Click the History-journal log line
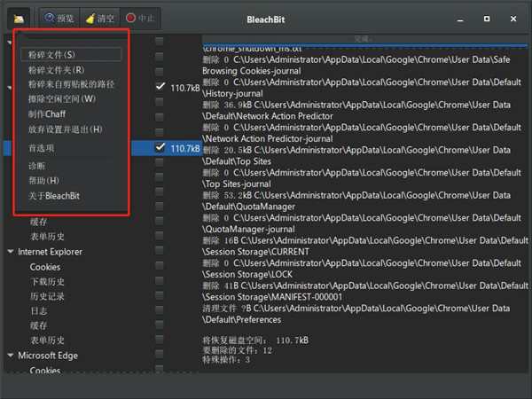Image resolution: width=532 pixels, height=399 pixels. click(232, 93)
